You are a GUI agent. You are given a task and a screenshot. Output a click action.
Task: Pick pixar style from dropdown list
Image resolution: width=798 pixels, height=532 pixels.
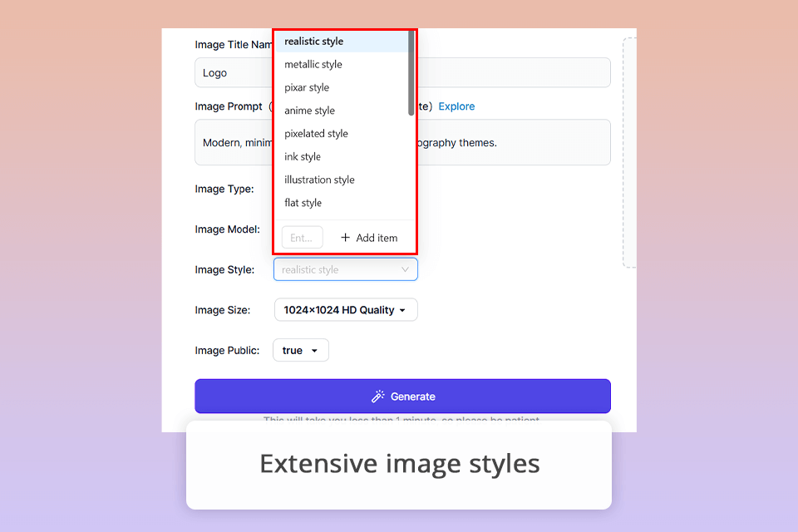tap(342, 87)
